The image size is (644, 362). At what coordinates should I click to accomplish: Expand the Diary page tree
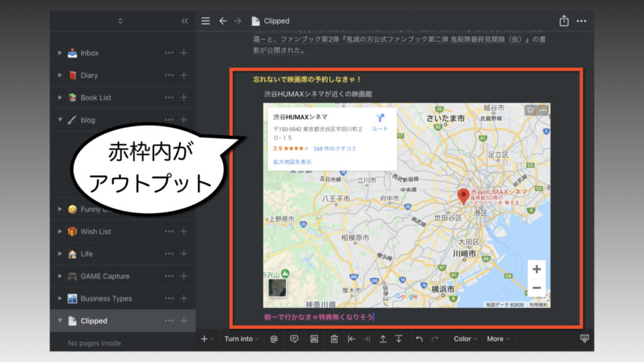click(60, 75)
